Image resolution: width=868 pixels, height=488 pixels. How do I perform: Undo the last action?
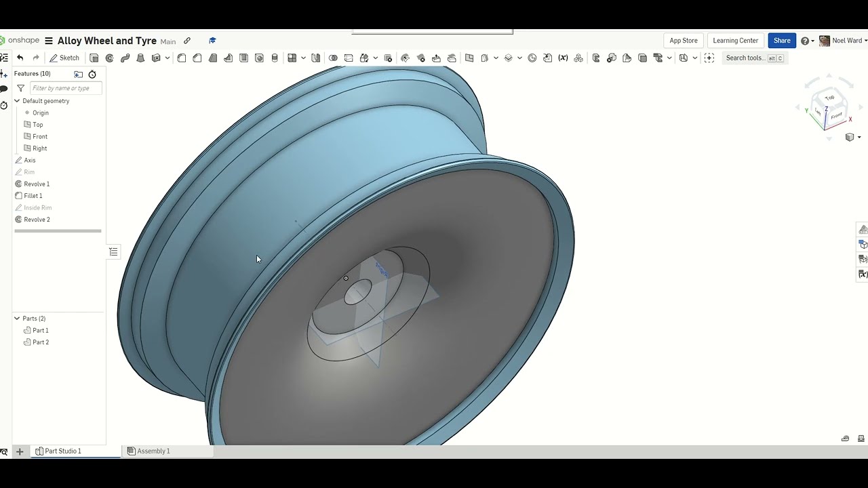[20, 58]
